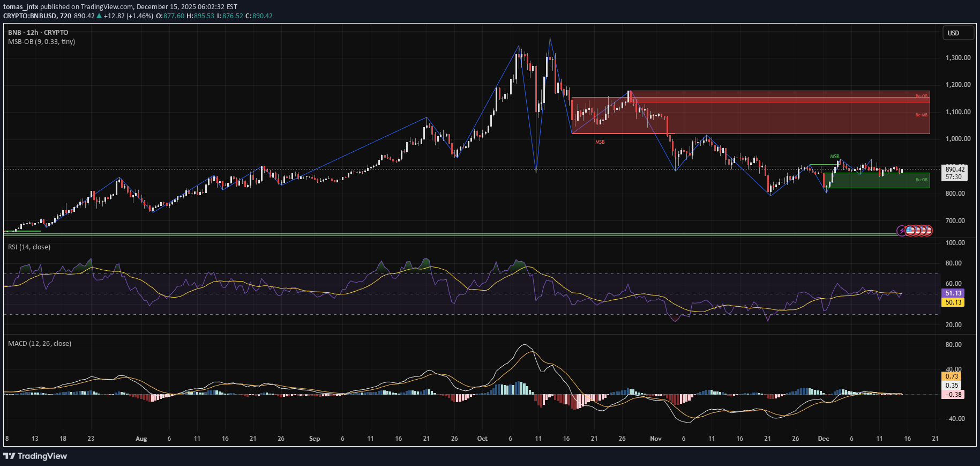The height and width of the screenshot is (466, 980).
Task: Click the rightmost US flag event icon
Action: pos(928,231)
